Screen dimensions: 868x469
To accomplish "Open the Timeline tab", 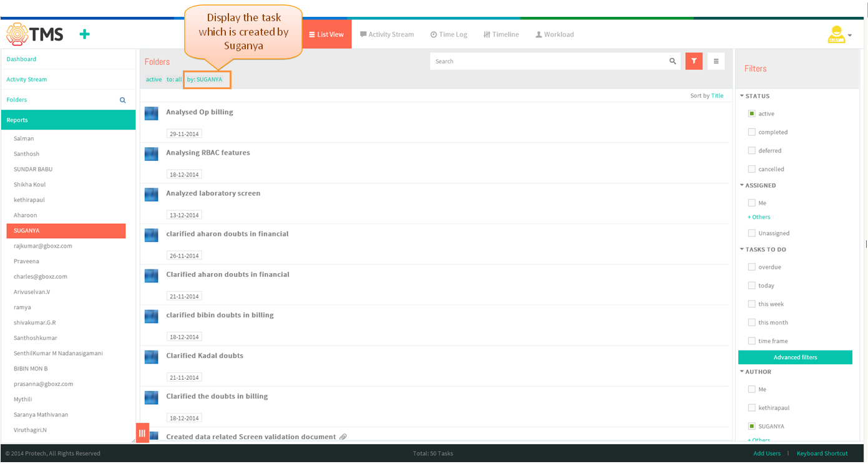I will pos(501,34).
